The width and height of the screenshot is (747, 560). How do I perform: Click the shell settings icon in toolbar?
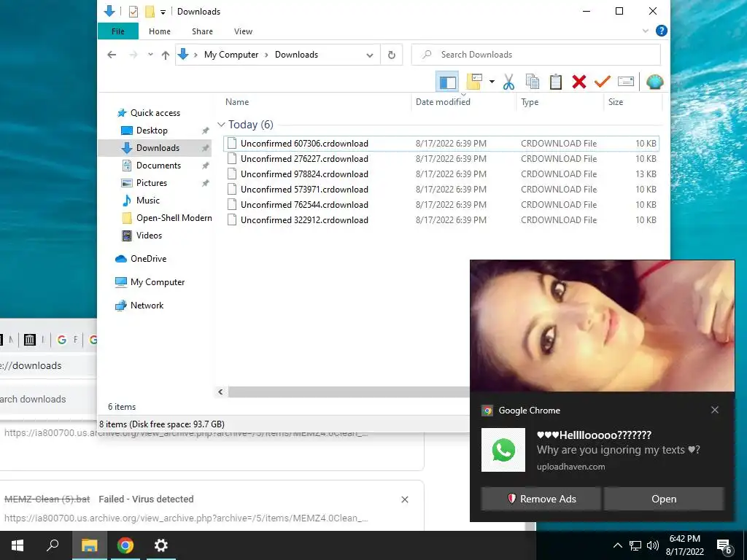[654, 82]
